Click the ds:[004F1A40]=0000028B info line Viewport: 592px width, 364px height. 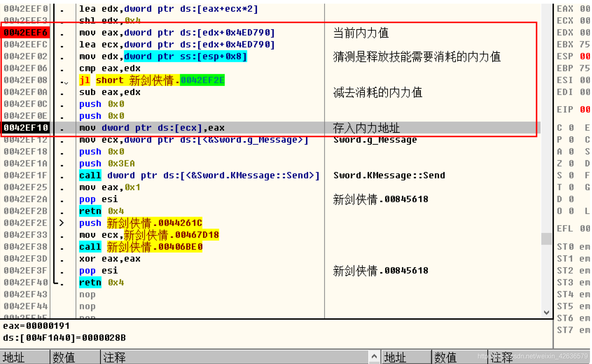pyautogui.click(x=64, y=338)
